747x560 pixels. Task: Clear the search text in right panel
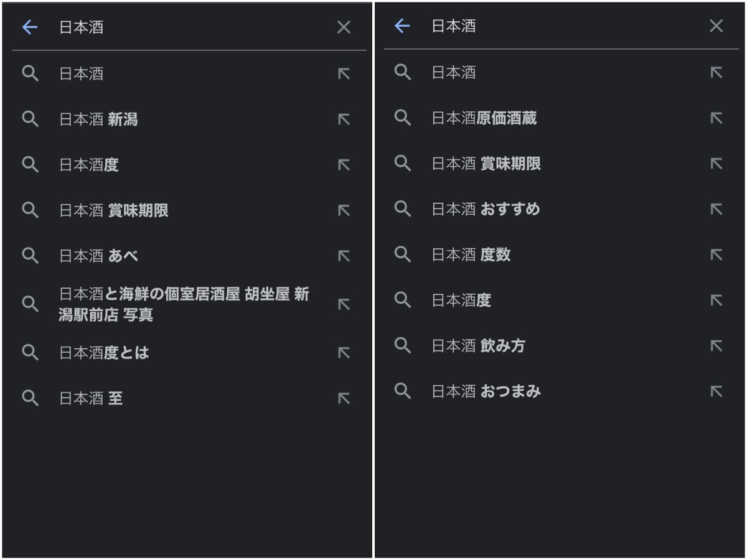(716, 26)
